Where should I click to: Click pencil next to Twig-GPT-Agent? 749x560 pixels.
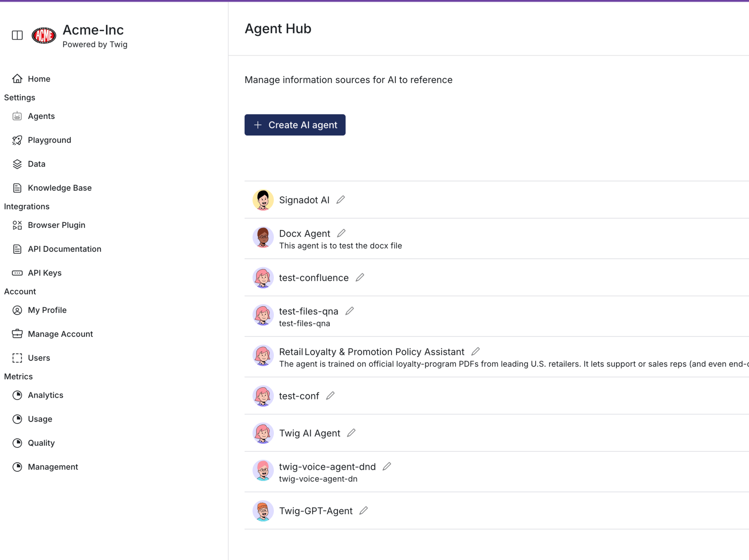tap(364, 510)
